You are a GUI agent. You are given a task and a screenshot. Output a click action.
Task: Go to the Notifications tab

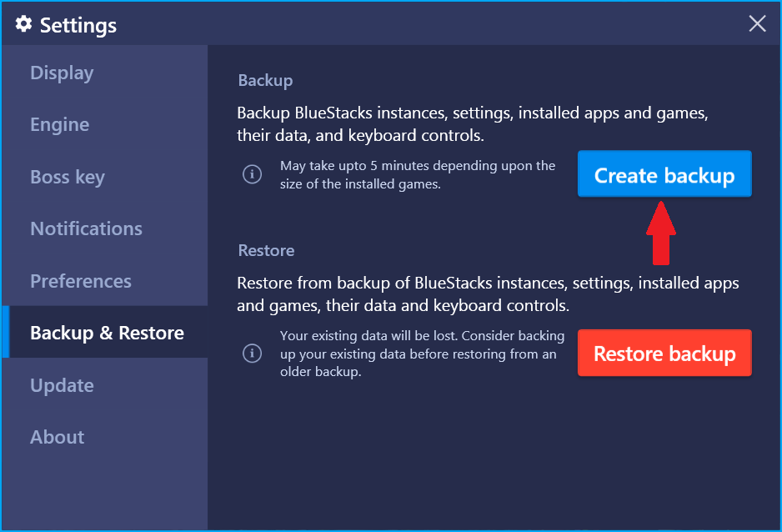pyautogui.click(x=105, y=228)
